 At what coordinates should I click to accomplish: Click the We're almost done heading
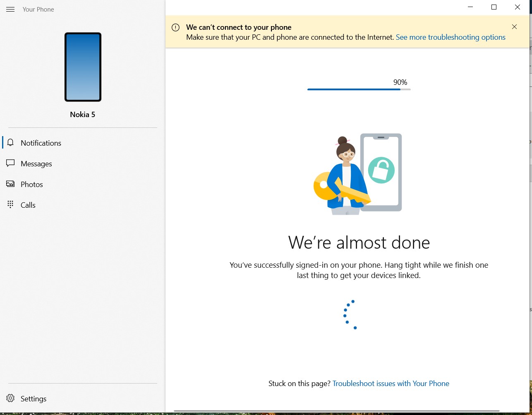(x=359, y=242)
